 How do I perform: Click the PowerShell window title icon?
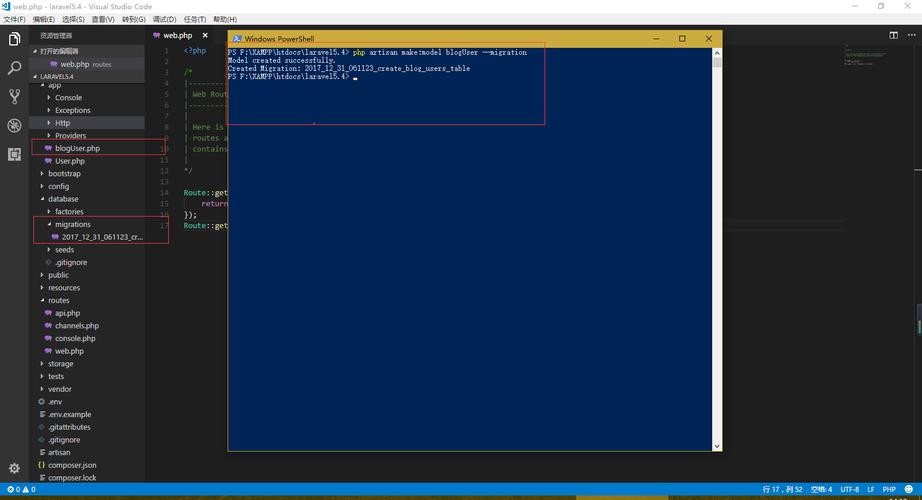[x=237, y=39]
